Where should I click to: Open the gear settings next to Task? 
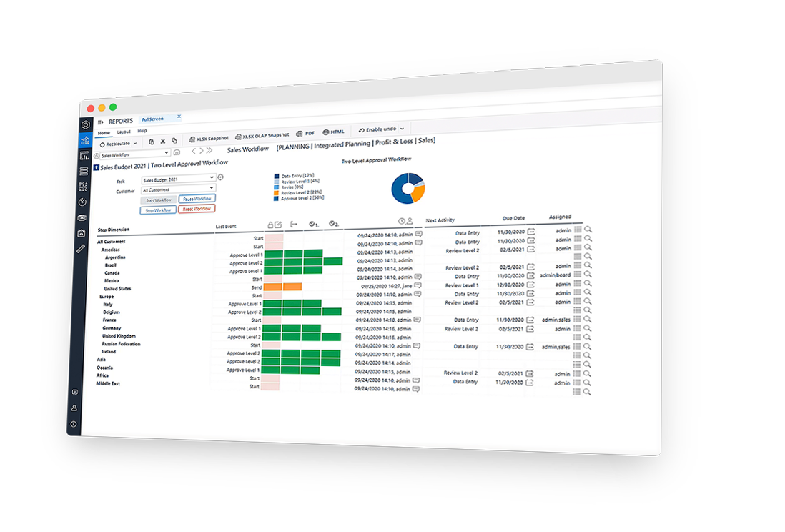pos(220,177)
